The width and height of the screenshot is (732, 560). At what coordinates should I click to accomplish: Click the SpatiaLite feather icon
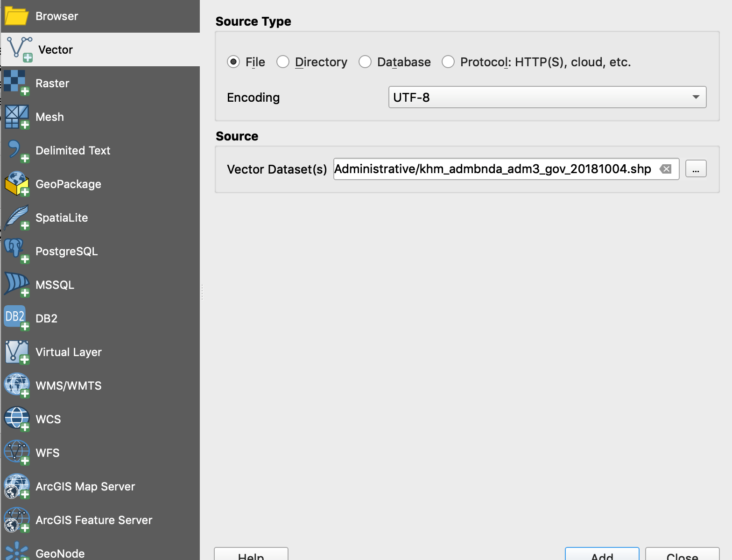[x=17, y=217]
